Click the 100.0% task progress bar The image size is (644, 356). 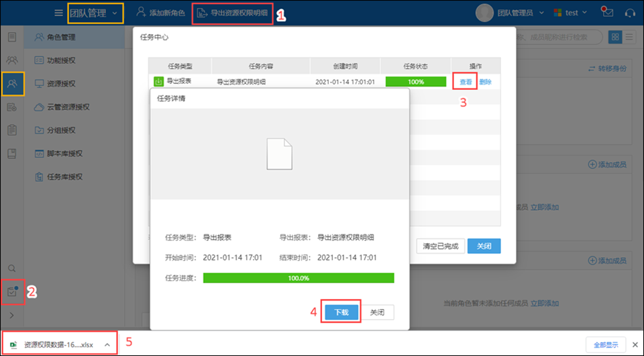(x=299, y=277)
